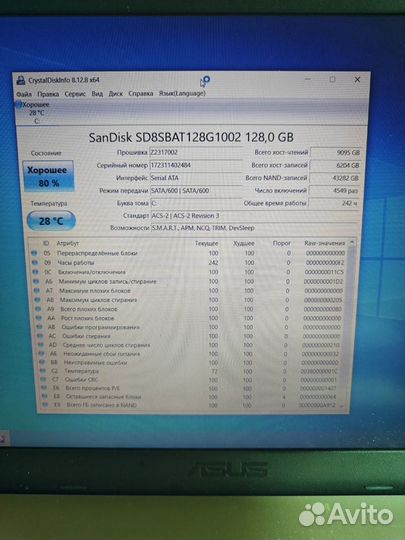Screen dimensions: 405x540
Task: Click status icon of Включения/отключения row
Action: click(x=35, y=272)
